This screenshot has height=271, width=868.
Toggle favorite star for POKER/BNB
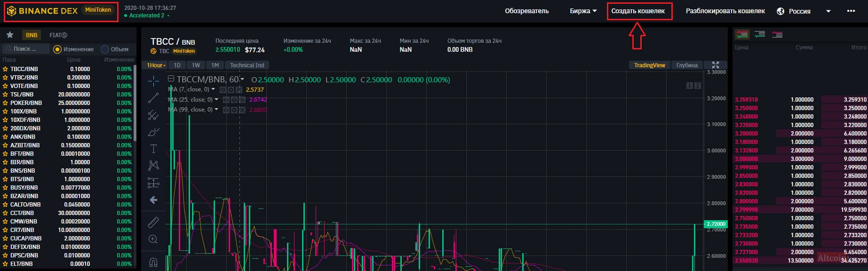(x=5, y=103)
